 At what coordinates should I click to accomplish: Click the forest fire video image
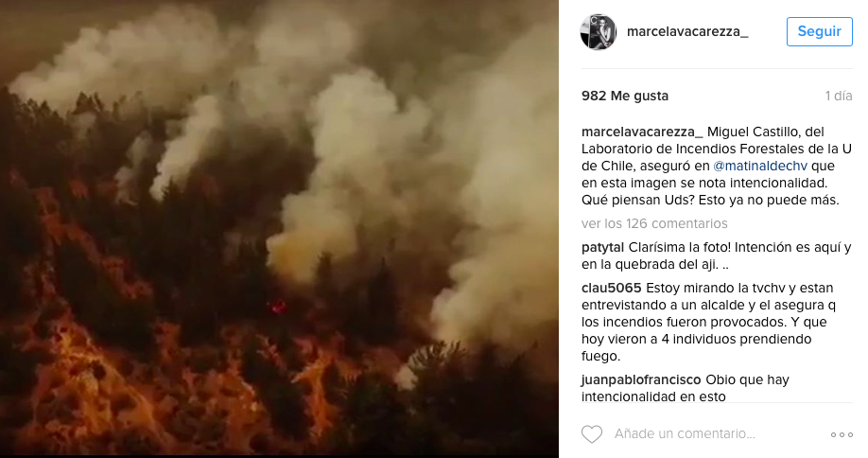pyautogui.click(x=279, y=228)
